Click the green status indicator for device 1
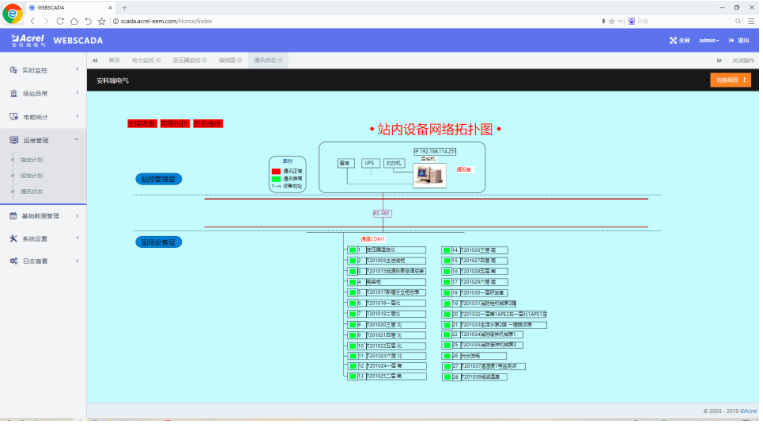The image size is (763, 425). 351,249
